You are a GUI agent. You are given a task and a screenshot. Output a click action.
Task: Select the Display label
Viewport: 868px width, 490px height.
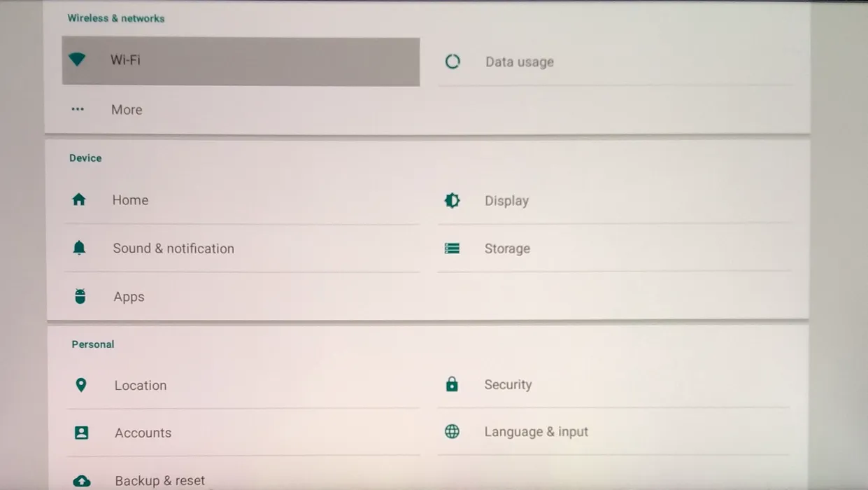(506, 201)
